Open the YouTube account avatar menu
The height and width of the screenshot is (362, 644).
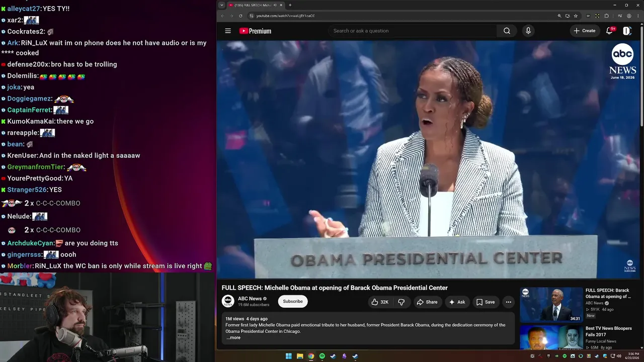click(x=627, y=31)
